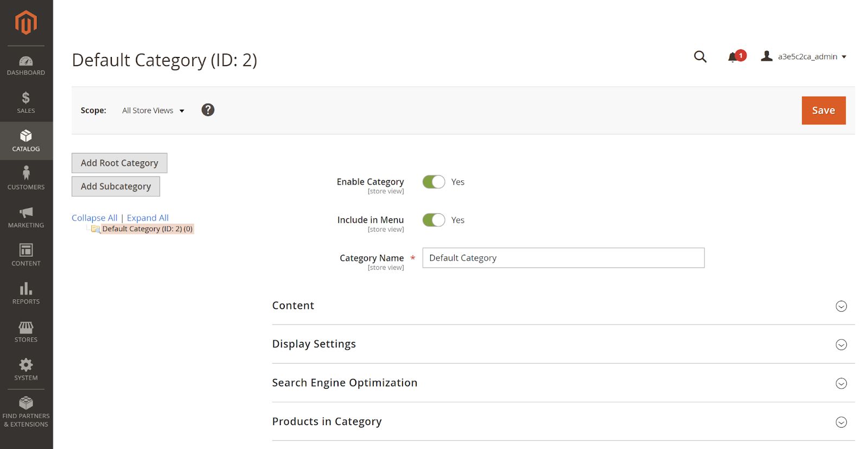Open the Dashboard gauge icon
The height and width of the screenshot is (449, 868).
click(x=26, y=61)
